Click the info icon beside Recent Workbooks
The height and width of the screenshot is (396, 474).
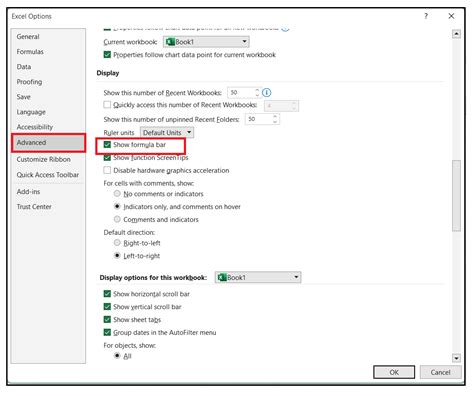[267, 93]
